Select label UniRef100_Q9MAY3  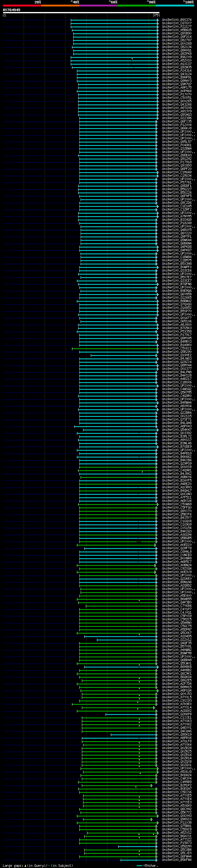[177, 81]
